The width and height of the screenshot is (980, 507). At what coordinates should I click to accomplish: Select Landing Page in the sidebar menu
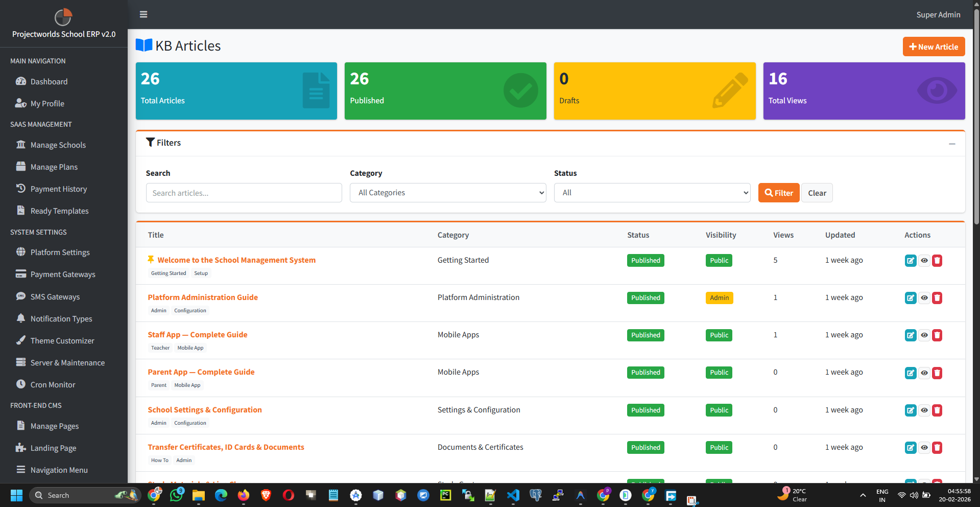coord(52,448)
